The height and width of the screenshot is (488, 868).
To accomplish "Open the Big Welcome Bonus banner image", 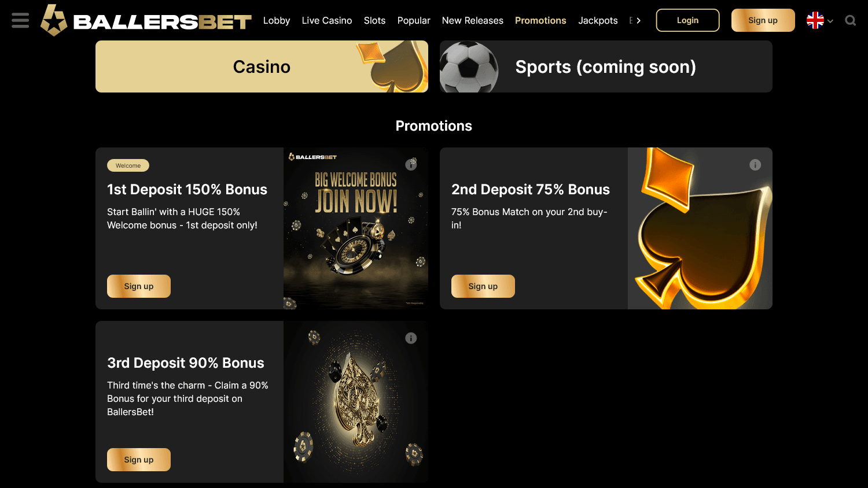I will (x=356, y=228).
